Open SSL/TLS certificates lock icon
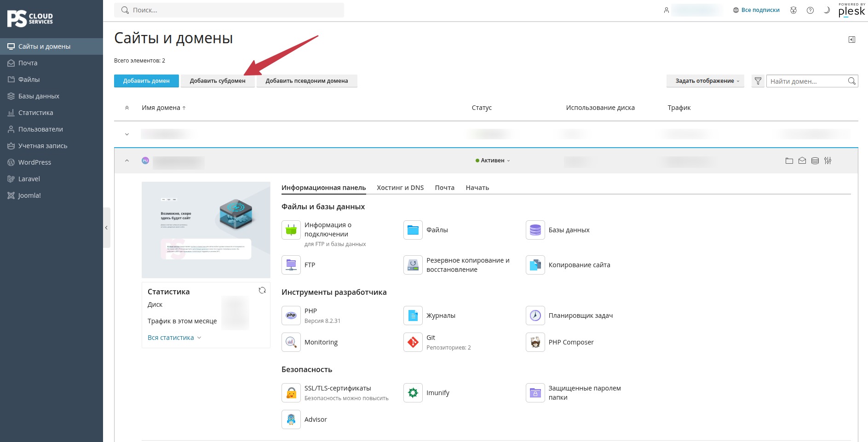 coord(291,393)
